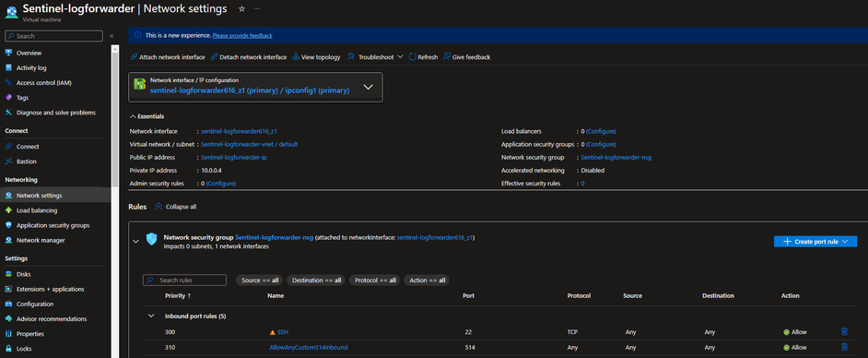Open Access control (IAM) menu item
The width and height of the screenshot is (868, 358).
pyautogui.click(x=43, y=82)
